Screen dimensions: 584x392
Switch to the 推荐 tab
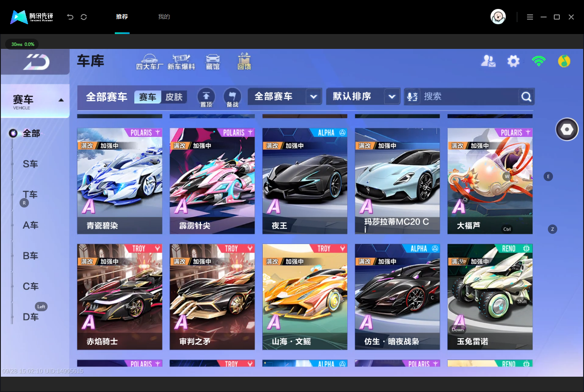[x=122, y=17]
